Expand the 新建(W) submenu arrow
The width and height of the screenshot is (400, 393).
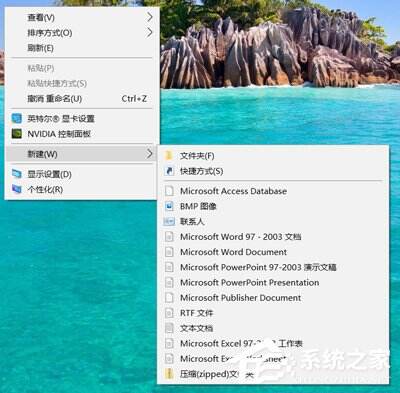[150, 154]
